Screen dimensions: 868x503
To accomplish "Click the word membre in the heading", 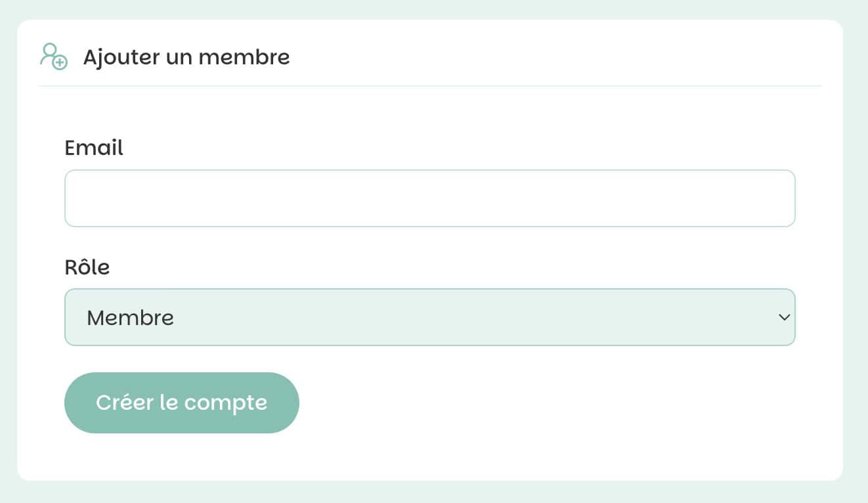I will click(x=244, y=57).
